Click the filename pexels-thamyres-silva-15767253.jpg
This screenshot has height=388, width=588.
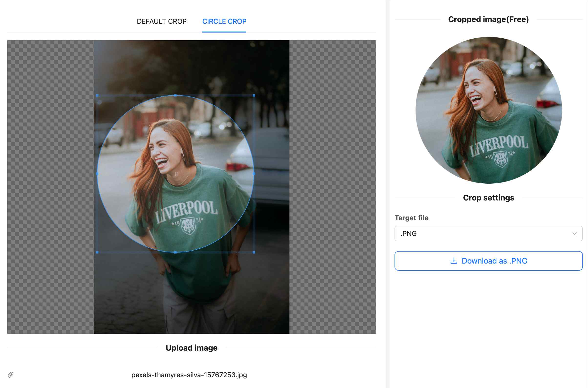point(189,375)
